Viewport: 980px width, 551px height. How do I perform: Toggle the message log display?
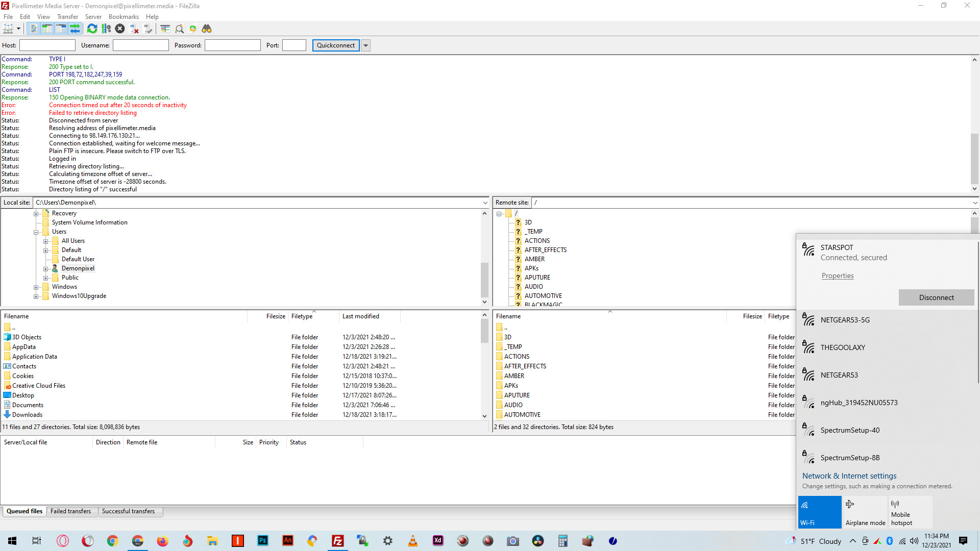(34, 29)
